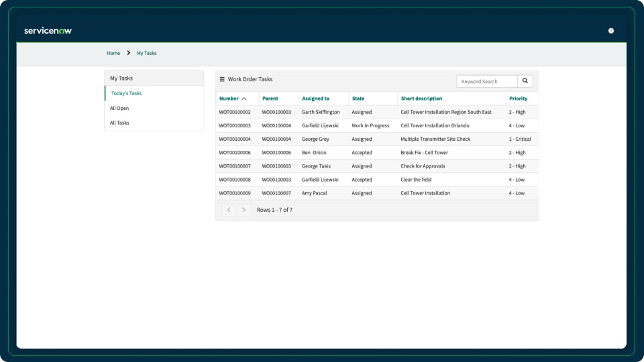Screen dimensions: 644x362
Task: Open work order task WOT00100004
Action: (x=235, y=139)
